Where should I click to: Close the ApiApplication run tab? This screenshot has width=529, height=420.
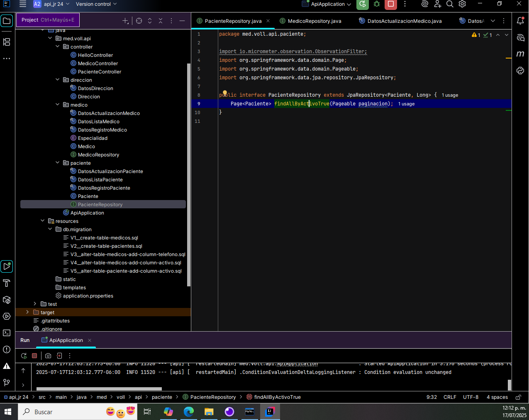90,340
